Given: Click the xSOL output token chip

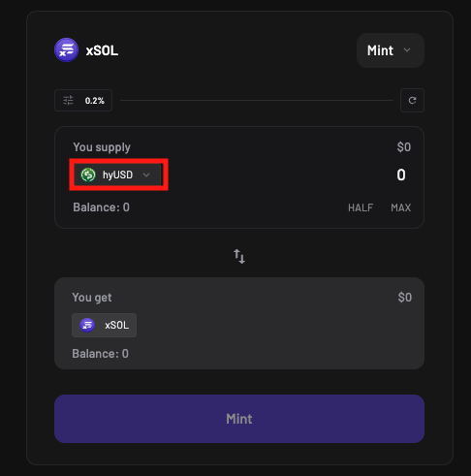Looking at the screenshot, I should 104,325.
